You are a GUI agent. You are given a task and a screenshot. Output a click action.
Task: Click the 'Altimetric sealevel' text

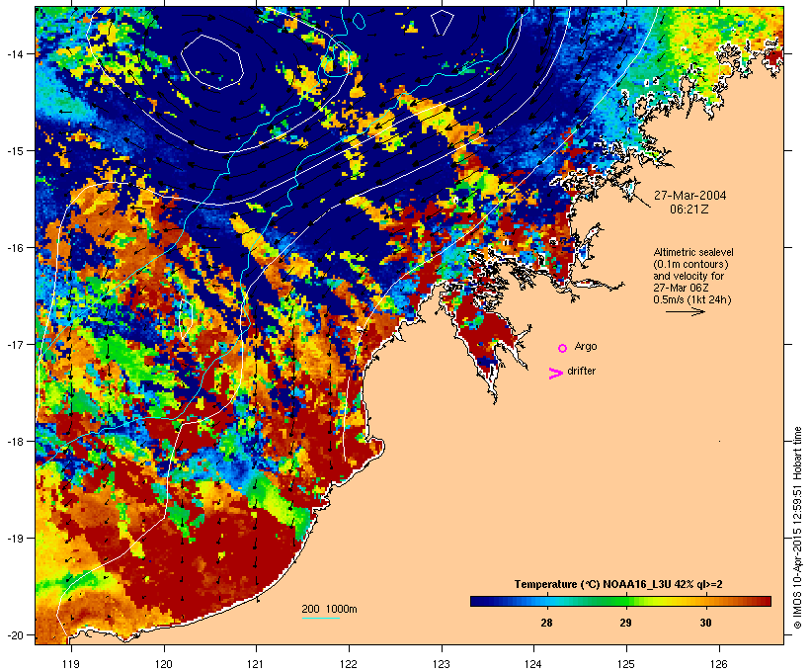693,252
